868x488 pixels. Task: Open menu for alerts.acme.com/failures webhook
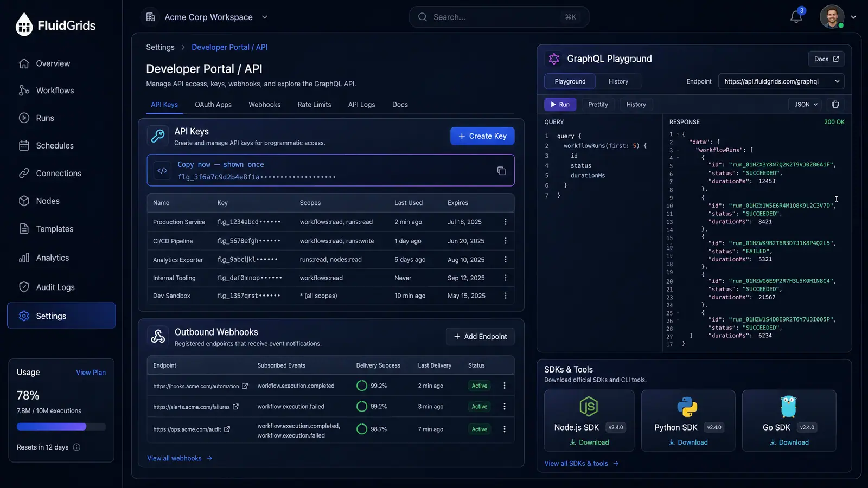[504, 407]
